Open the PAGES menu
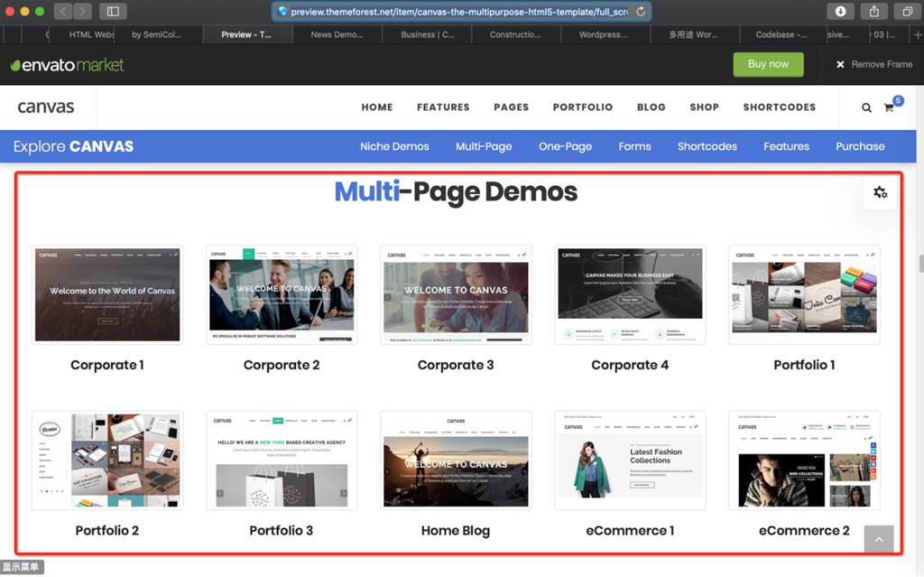Image resolution: width=924 pixels, height=577 pixels. point(511,107)
